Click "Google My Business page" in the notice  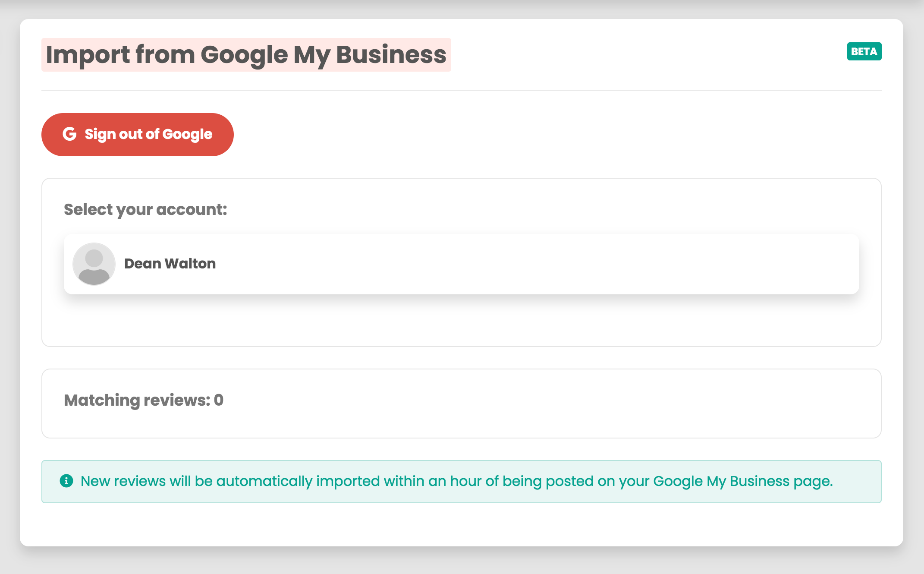pyautogui.click(x=743, y=481)
